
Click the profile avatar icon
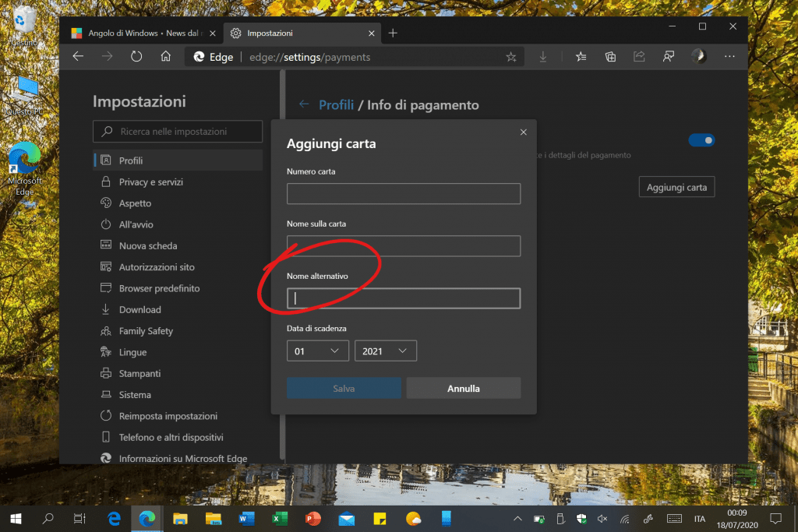click(698, 56)
